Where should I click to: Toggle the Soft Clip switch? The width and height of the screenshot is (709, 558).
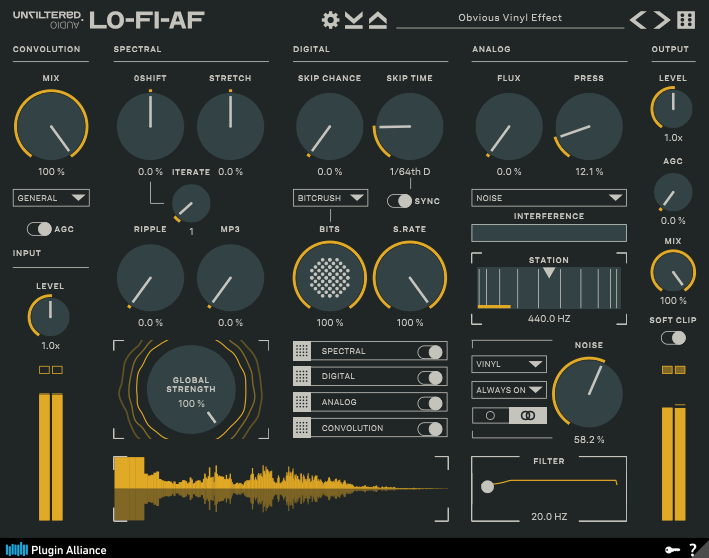(x=674, y=338)
